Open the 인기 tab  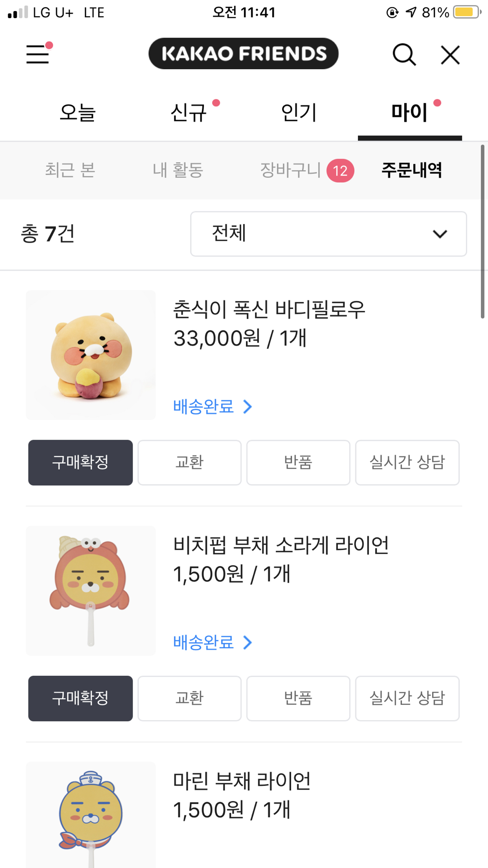[299, 113]
